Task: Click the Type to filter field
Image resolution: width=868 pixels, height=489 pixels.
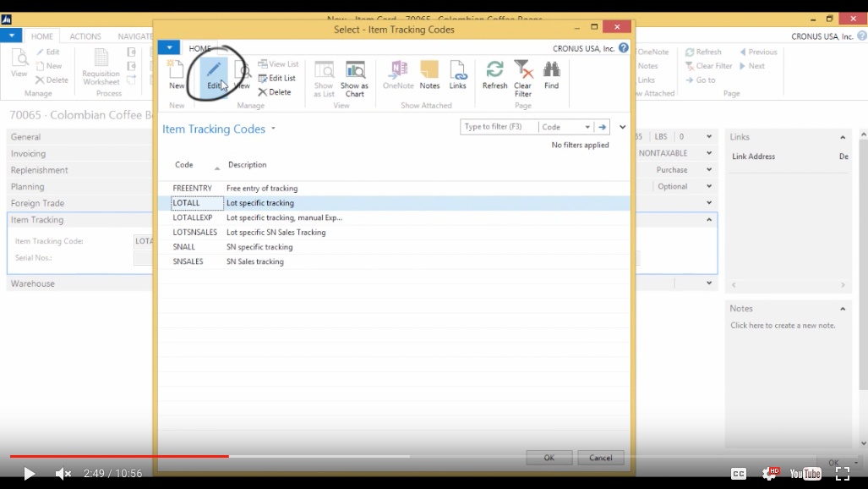Action: pos(499,127)
